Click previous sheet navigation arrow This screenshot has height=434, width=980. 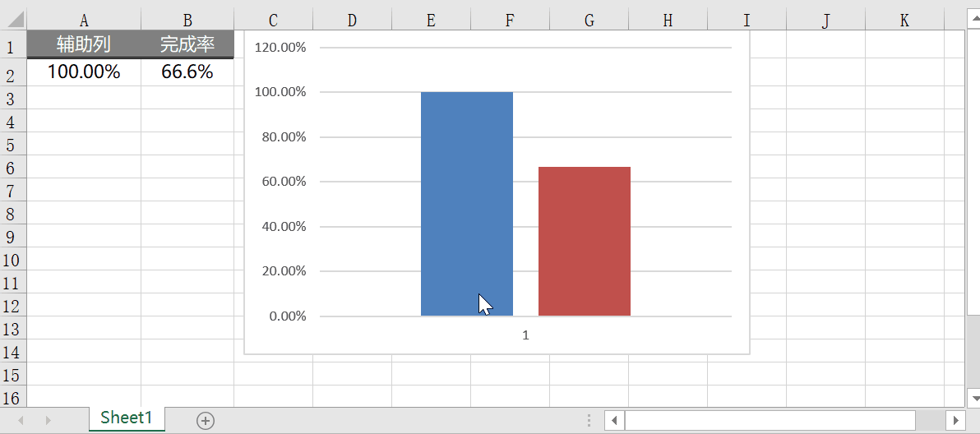22,421
